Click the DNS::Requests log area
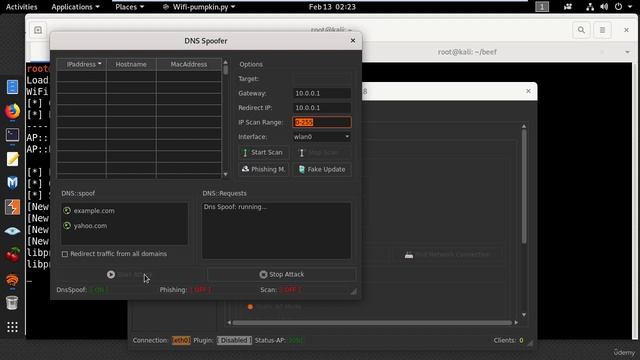This screenshot has width=640, height=360. click(x=276, y=231)
